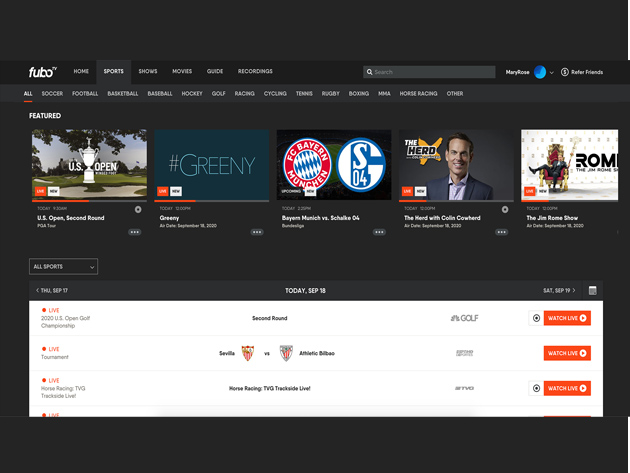Watch live Sevilla vs Athletic Bilbao
Image resolution: width=630 pixels, height=473 pixels.
567,353
